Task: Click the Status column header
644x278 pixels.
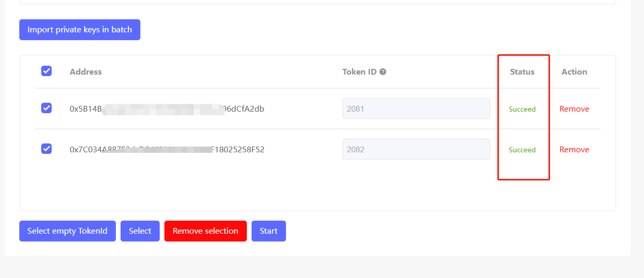Action: click(x=522, y=72)
